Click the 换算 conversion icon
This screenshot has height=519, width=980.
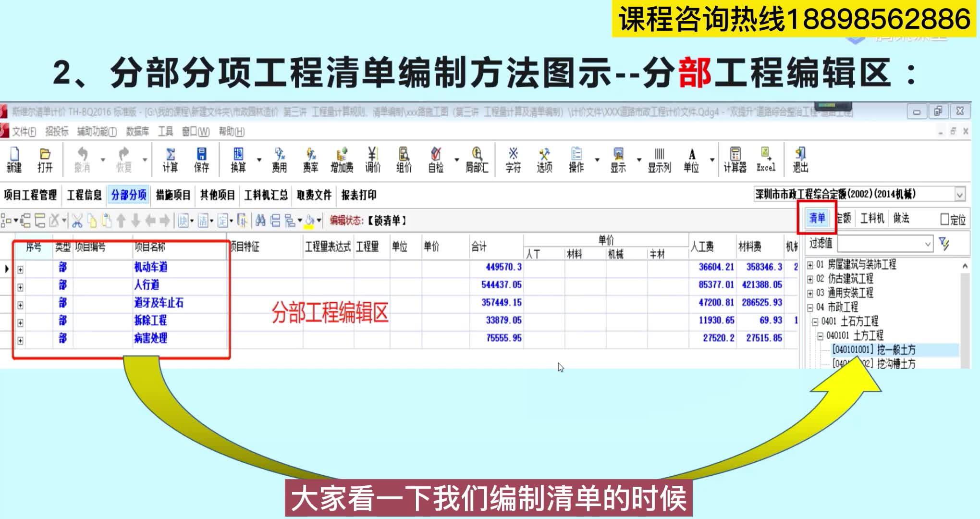238,160
